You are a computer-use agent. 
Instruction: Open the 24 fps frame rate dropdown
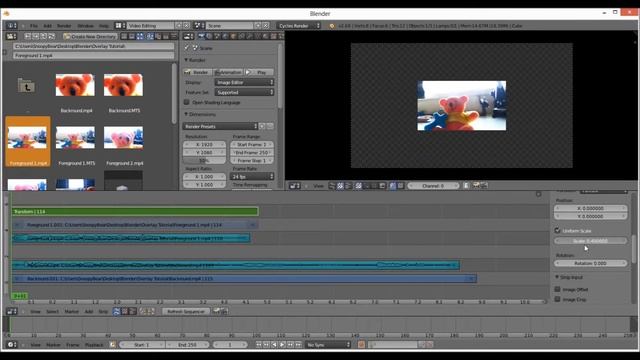[252, 176]
